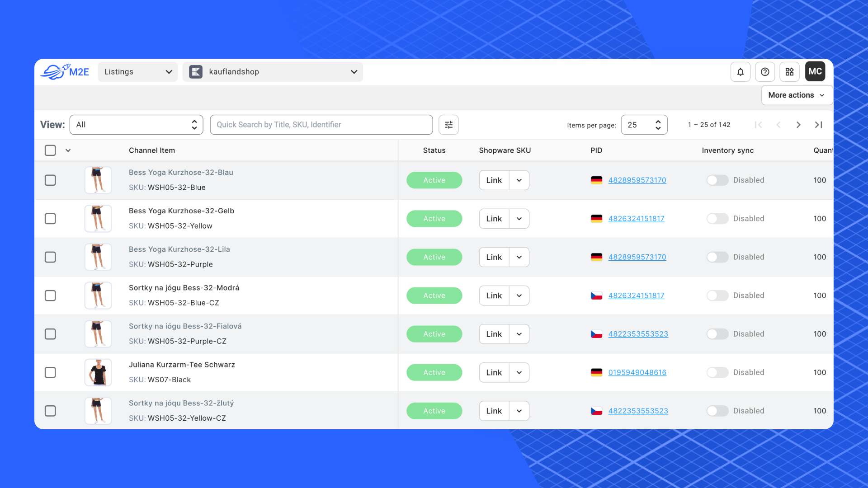The height and width of the screenshot is (488, 868).
Task: Select the checkbox for Juliana Kurzarm-Tee Schwarz
Action: point(50,372)
